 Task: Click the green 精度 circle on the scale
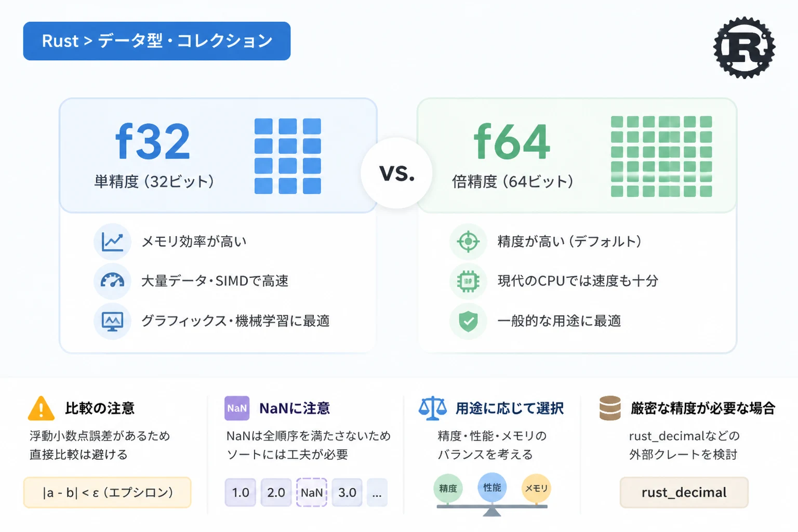tap(448, 488)
